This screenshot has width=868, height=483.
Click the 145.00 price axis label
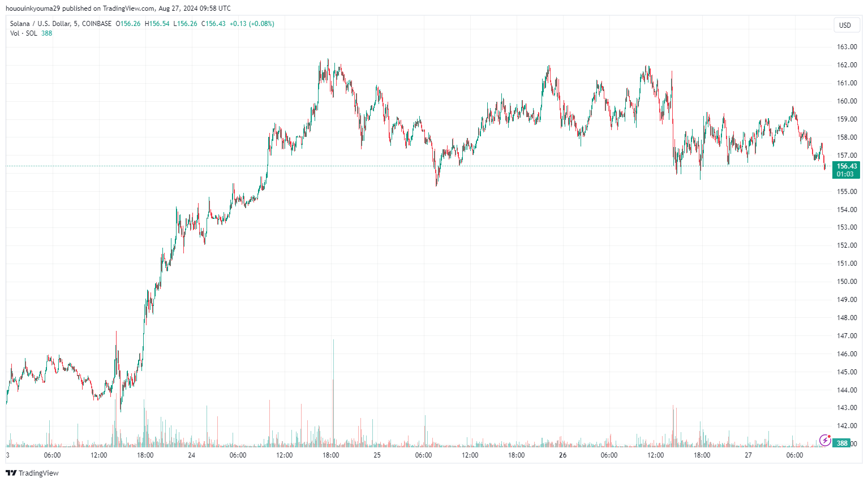846,372
